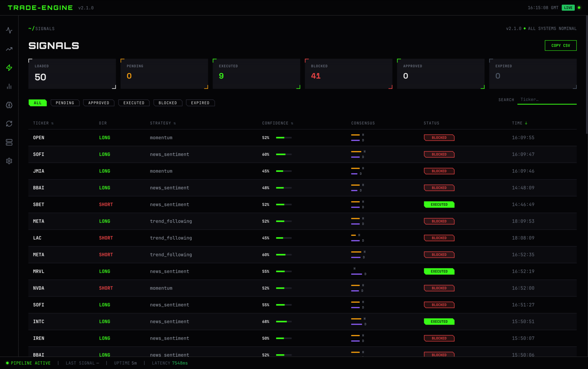588x369 pixels.
Task: Open the BLOCKED 41 stat card
Action: 349,74
